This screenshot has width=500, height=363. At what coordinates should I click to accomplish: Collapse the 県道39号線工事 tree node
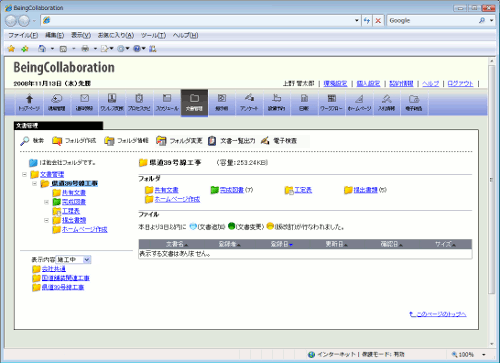[34, 184]
